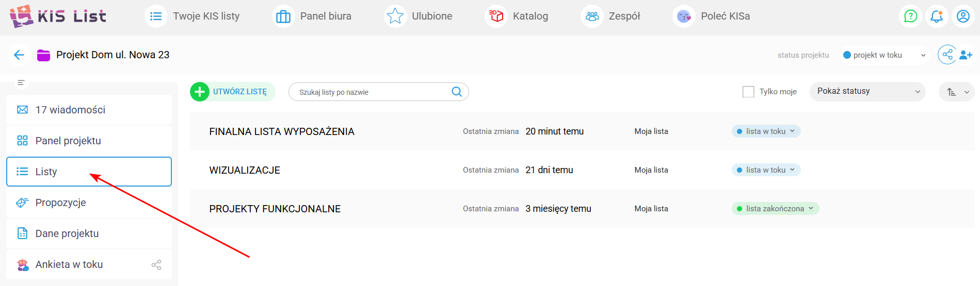Click the project title Projekt Dom ul. Nowa 23
Screen dimensions: 980x286
click(113, 55)
